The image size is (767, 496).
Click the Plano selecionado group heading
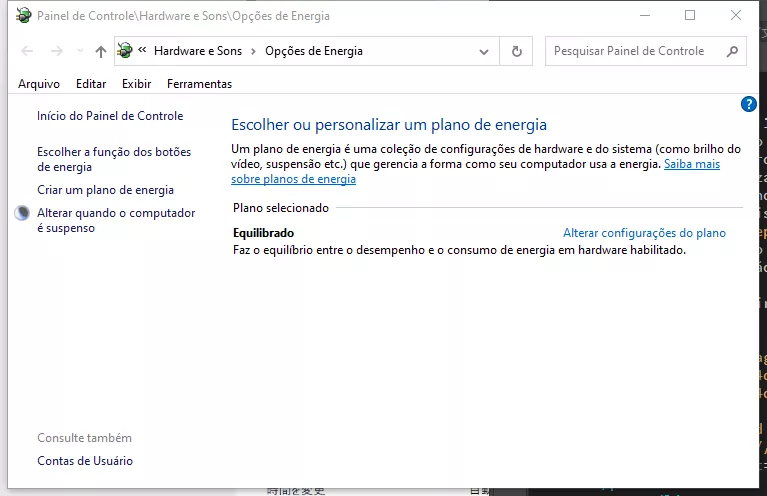[281, 208]
